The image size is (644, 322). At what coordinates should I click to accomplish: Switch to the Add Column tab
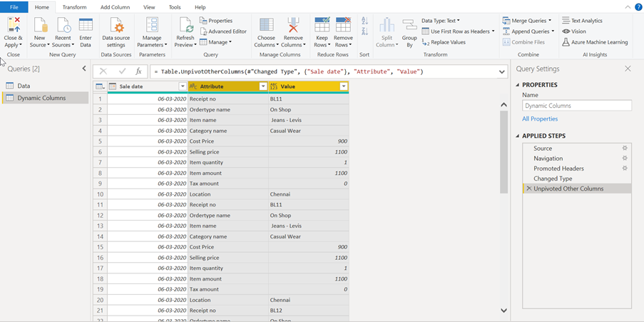tap(115, 7)
